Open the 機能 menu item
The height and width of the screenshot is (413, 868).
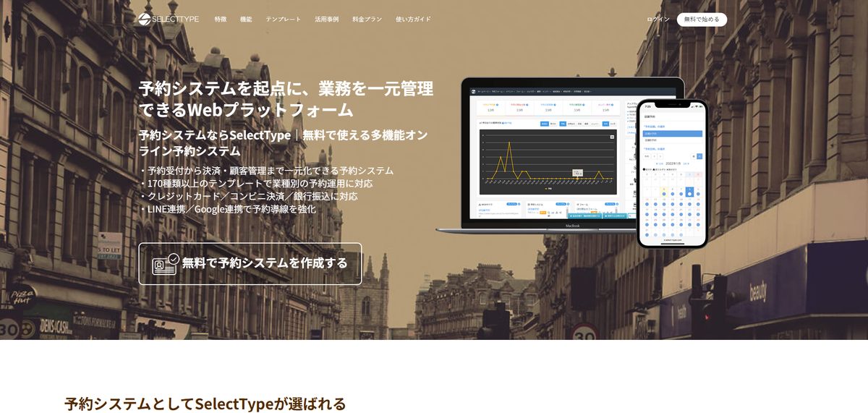point(246,20)
